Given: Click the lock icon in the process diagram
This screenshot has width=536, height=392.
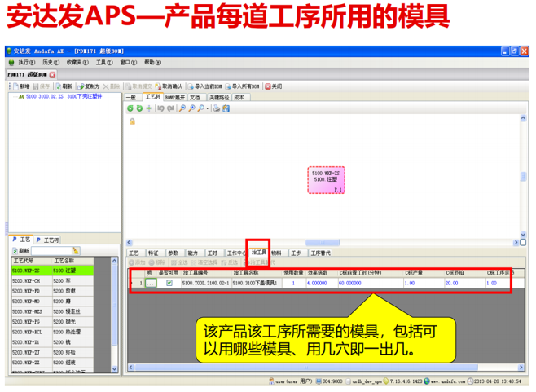Looking at the screenshot, I should pyautogui.click(x=132, y=121).
